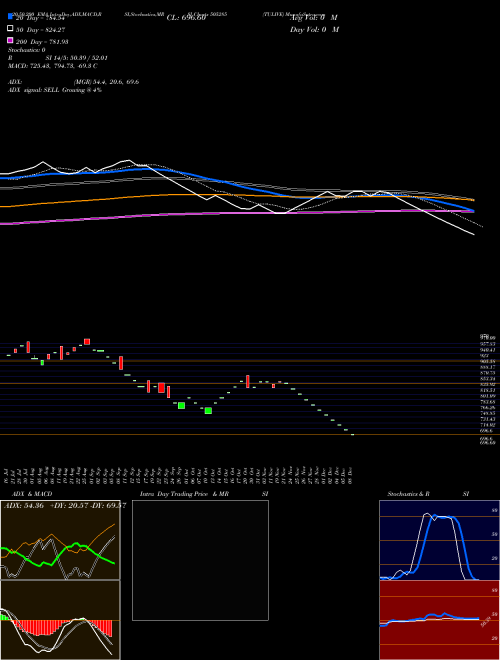Click the magenta 200 Day EMA legend swatch

(x=10, y=40)
